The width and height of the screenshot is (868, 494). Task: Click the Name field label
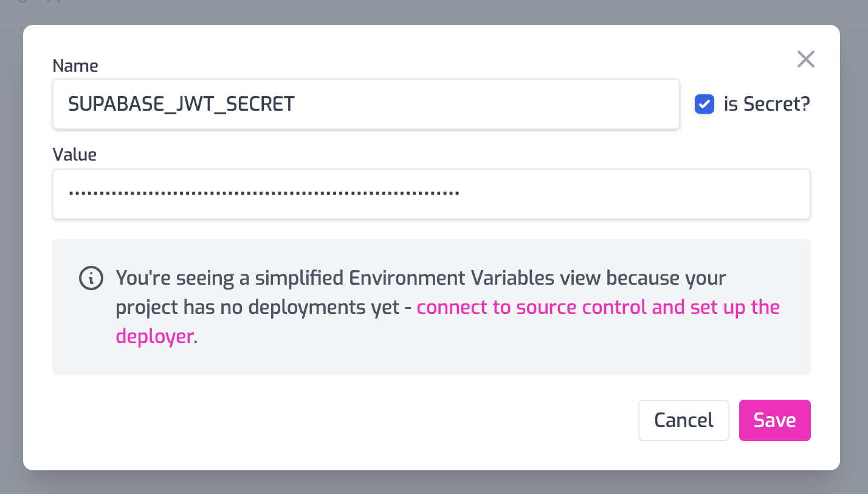(x=75, y=66)
